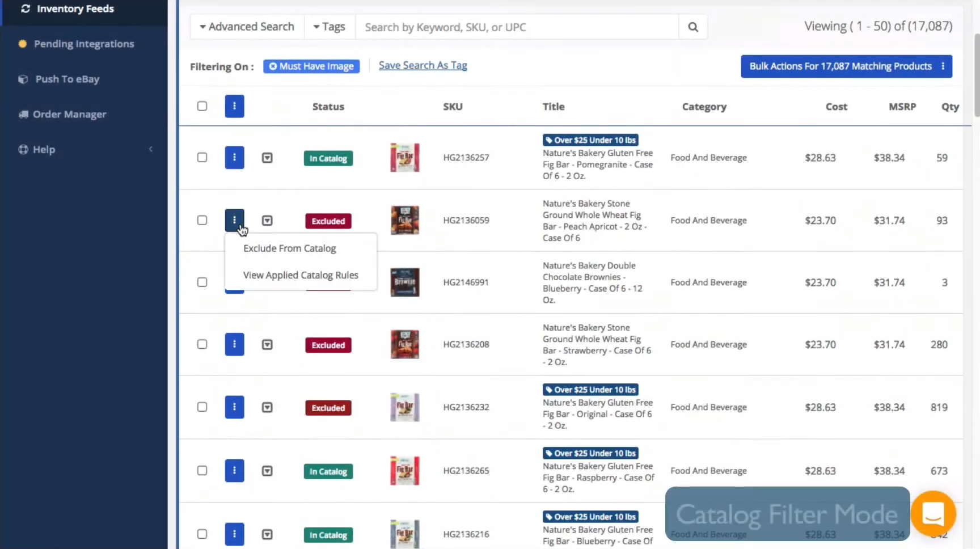
Task: Choose View Applied Catalog Rules
Action: point(301,275)
